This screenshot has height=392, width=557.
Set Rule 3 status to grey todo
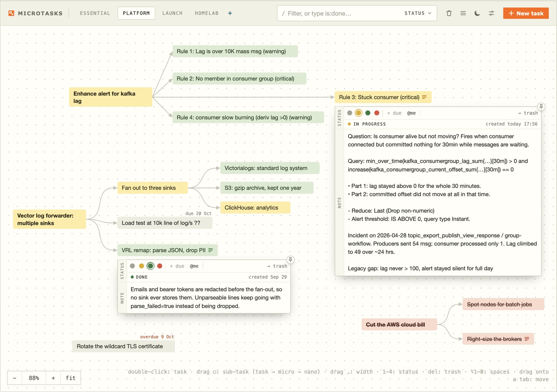click(350, 113)
